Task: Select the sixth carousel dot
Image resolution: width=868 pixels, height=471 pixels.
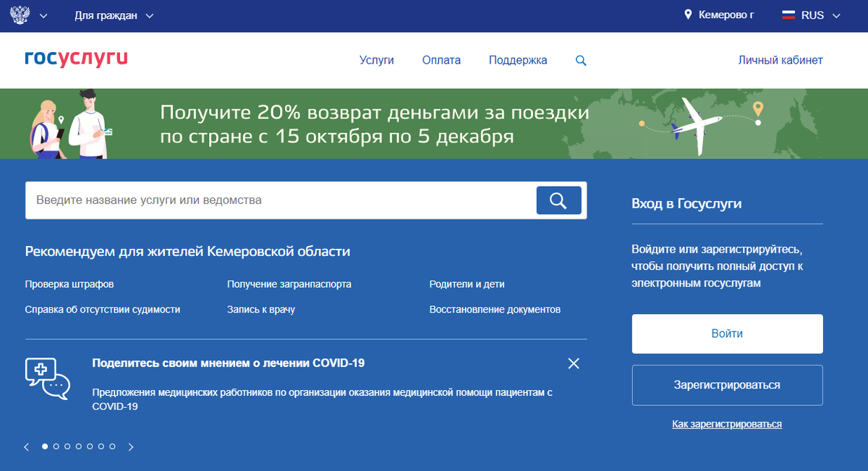Action: 101,446
